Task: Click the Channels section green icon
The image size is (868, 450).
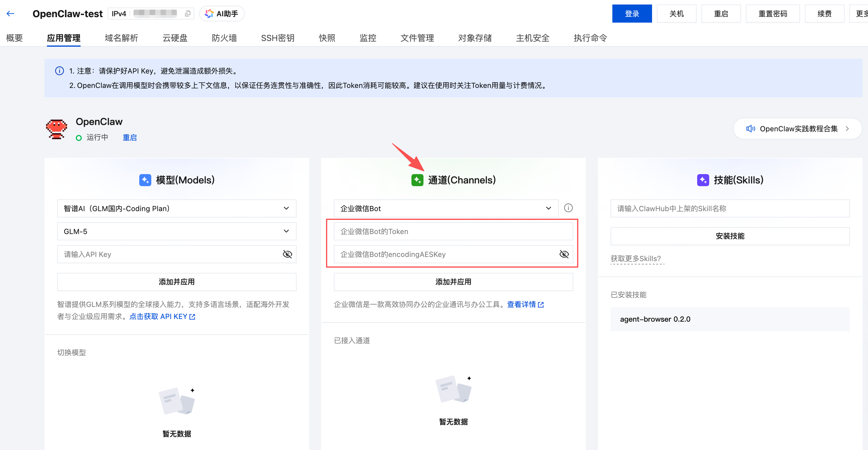Action: tap(417, 180)
